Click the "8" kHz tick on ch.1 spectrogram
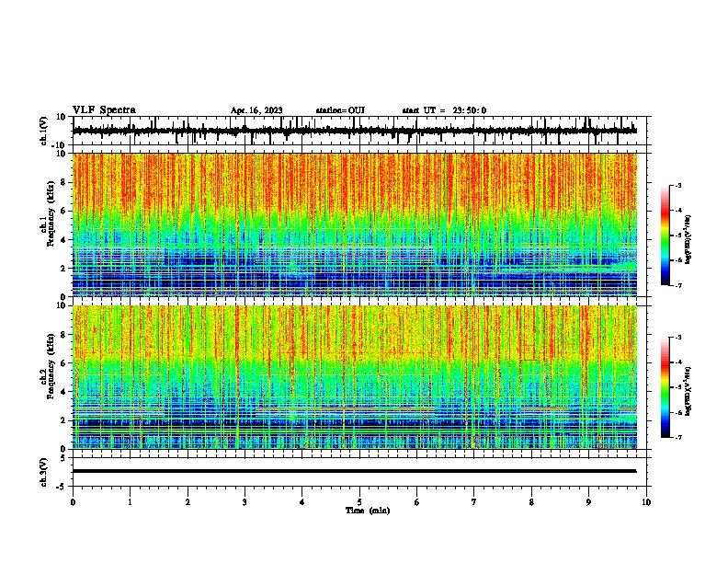 point(63,182)
